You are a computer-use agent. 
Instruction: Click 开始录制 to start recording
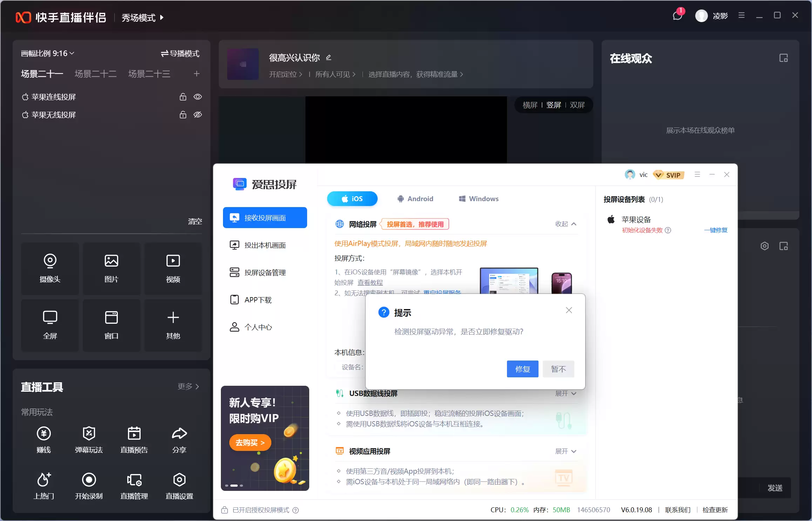[89, 485]
